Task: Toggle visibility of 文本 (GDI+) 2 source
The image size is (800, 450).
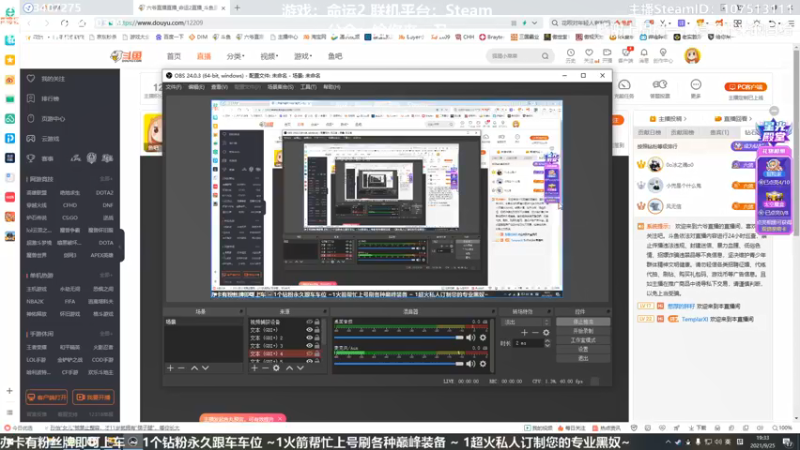Action: [309, 338]
